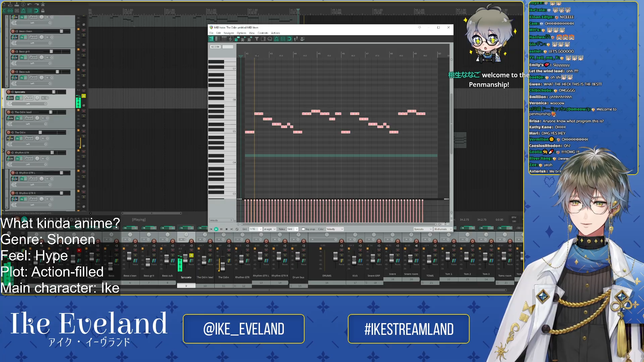The image size is (644, 362).
Task: Toggle the MIDI editor grid lines icon
Action: pyautogui.click(x=283, y=39)
